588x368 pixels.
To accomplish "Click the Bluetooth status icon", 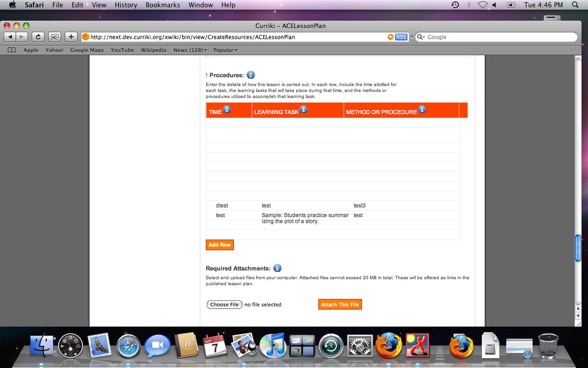I will (469, 5).
